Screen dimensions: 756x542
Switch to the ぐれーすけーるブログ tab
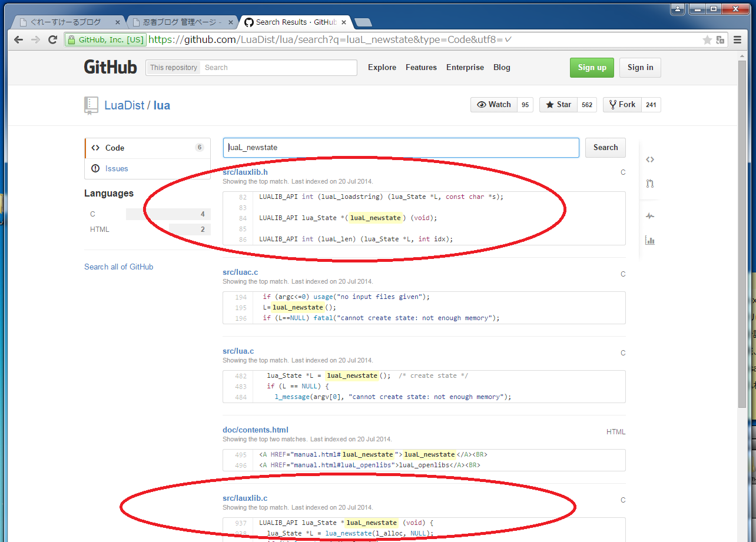pos(69,22)
